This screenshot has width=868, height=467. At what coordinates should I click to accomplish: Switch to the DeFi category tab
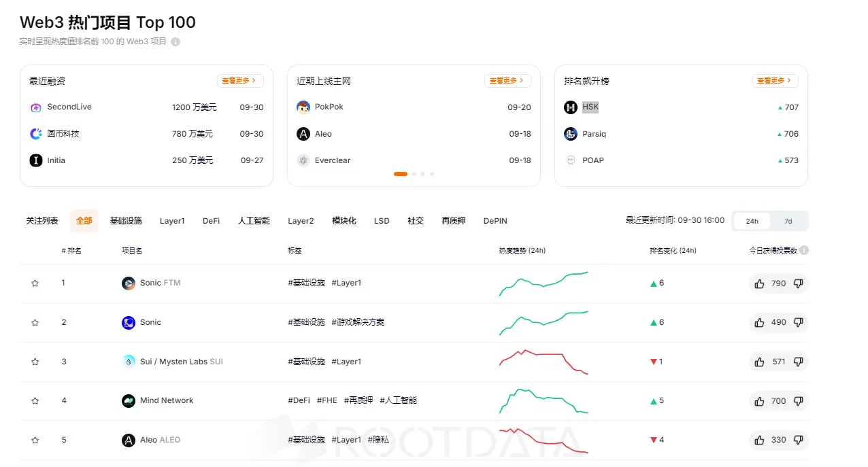point(211,221)
